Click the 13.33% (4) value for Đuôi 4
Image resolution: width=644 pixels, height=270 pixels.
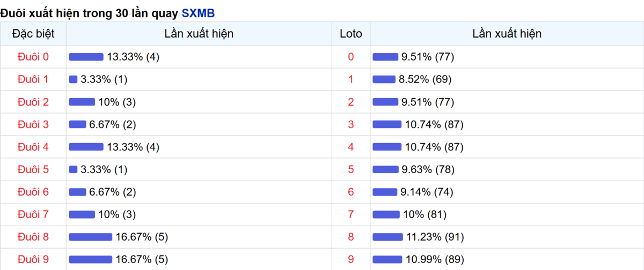[x=133, y=147]
